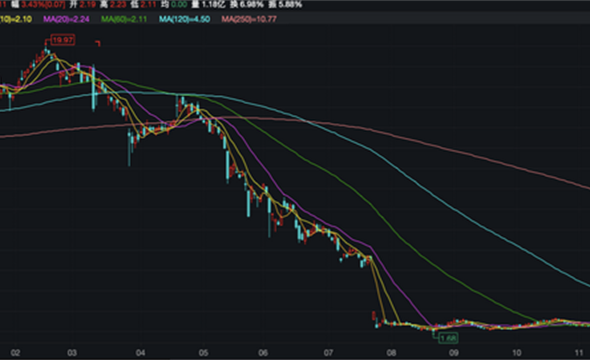This screenshot has height=360, width=590.
Task: Select the 06 month axis label
Action: pyautogui.click(x=263, y=353)
